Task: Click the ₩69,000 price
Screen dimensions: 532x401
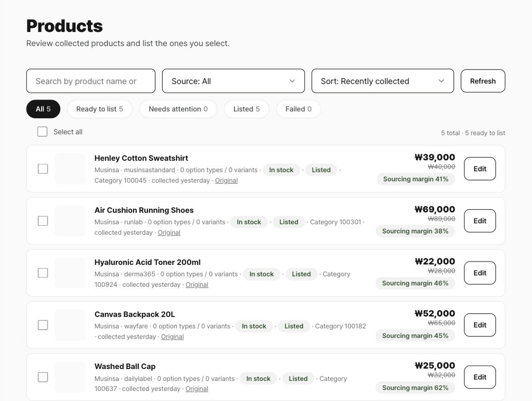Action: click(x=435, y=209)
